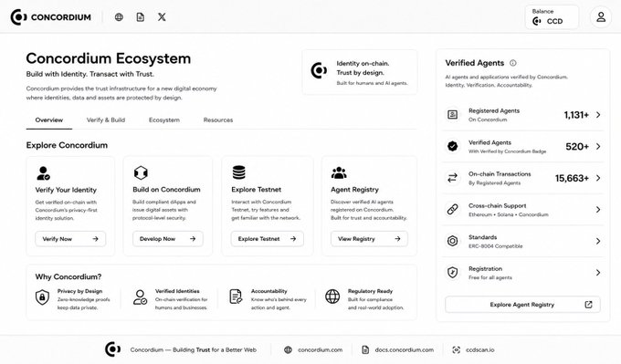Viewport: 621px width, 364px height.
Task: Click the info icon beside Verified Agents
Action: click(x=513, y=63)
